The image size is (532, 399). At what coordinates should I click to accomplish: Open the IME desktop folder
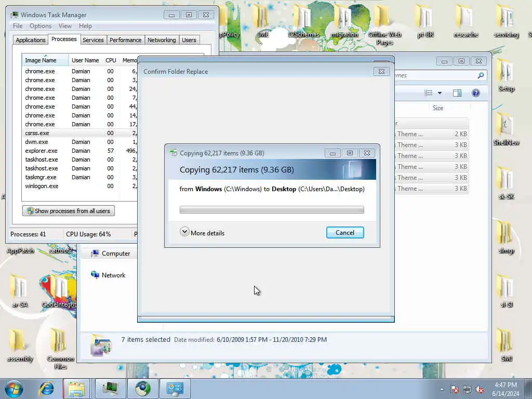[x=262, y=20]
